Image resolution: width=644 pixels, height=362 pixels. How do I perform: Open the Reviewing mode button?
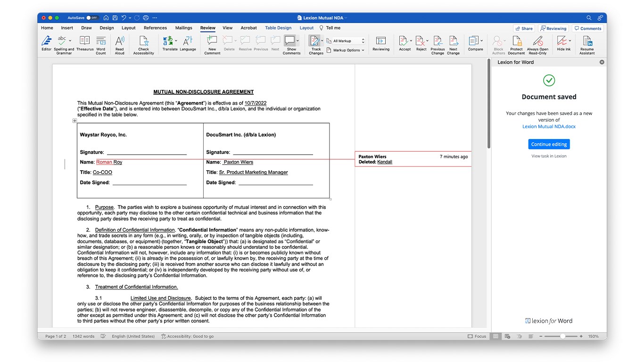point(553,28)
